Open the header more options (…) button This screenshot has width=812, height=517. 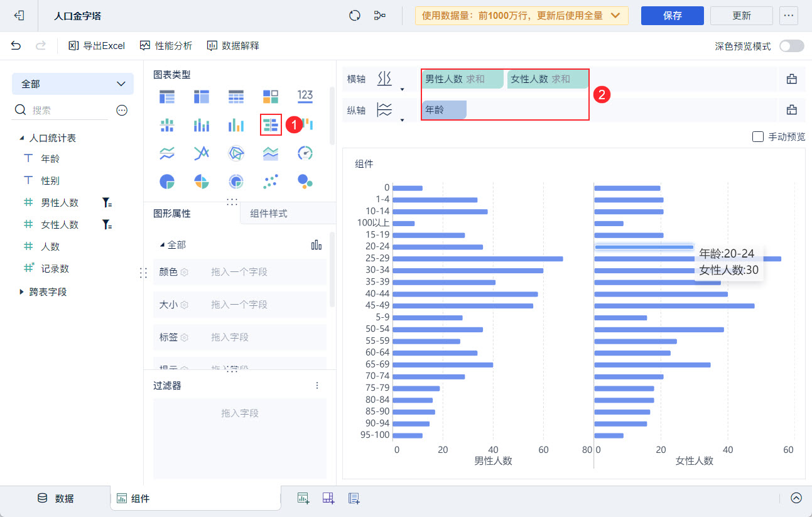point(789,16)
